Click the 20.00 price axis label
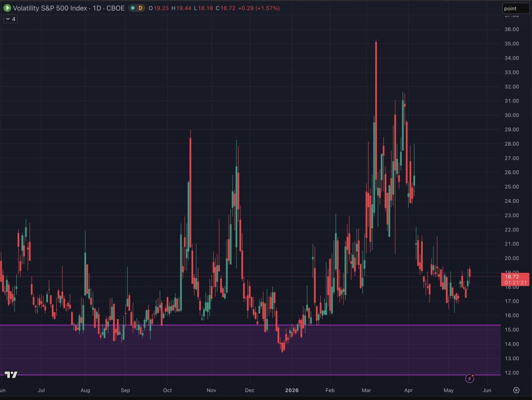Screen dimensions: 532x400 [512, 258]
